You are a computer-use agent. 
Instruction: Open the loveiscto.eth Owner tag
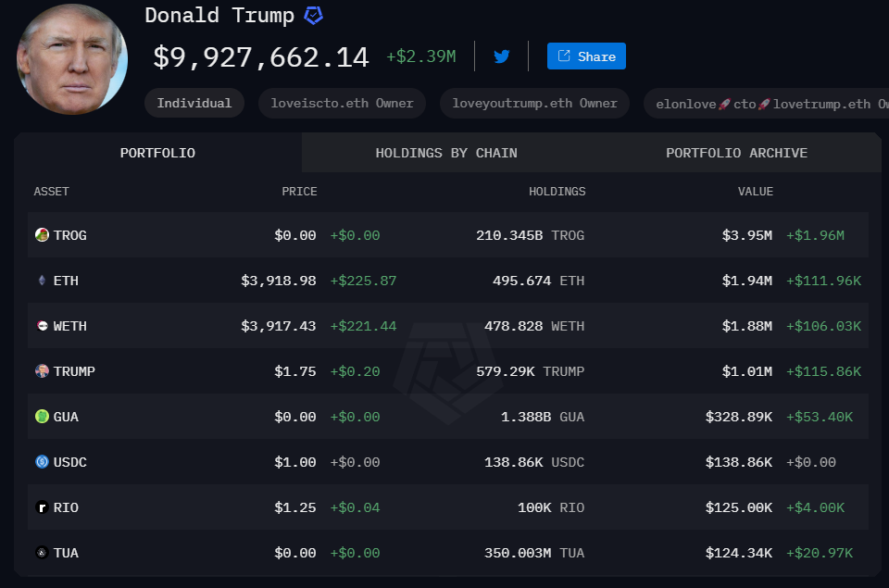click(342, 103)
